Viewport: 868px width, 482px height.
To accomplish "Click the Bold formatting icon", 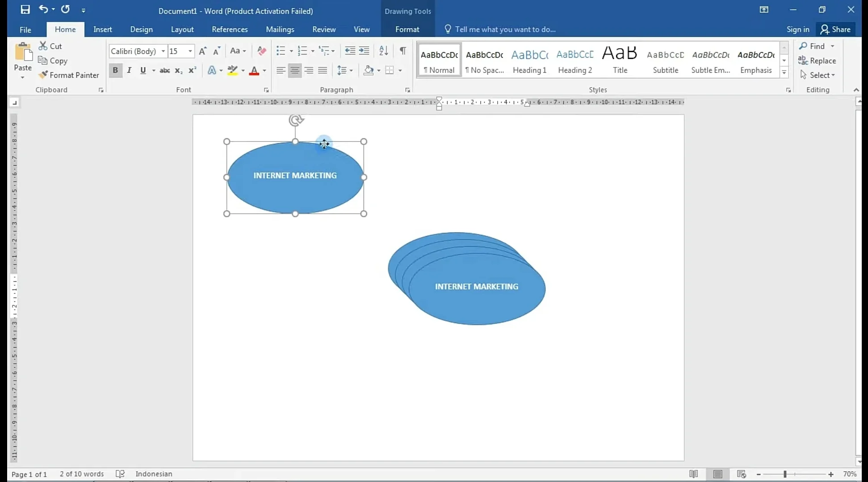I will (x=115, y=70).
